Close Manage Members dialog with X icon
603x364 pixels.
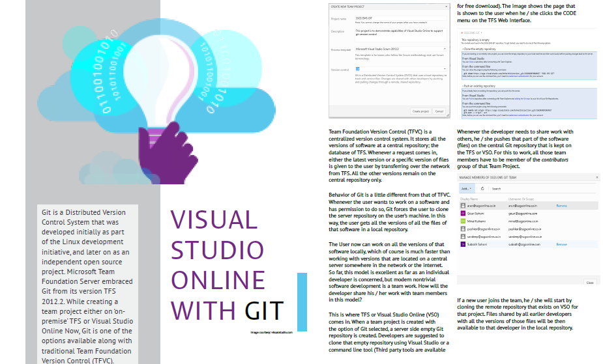pyautogui.click(x=597, y=177)
